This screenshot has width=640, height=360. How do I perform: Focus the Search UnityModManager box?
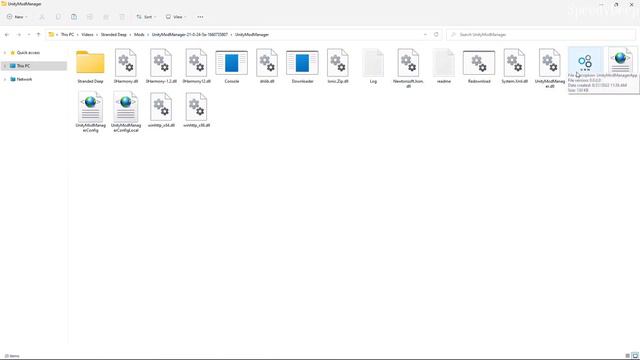(x=541, y=35)
